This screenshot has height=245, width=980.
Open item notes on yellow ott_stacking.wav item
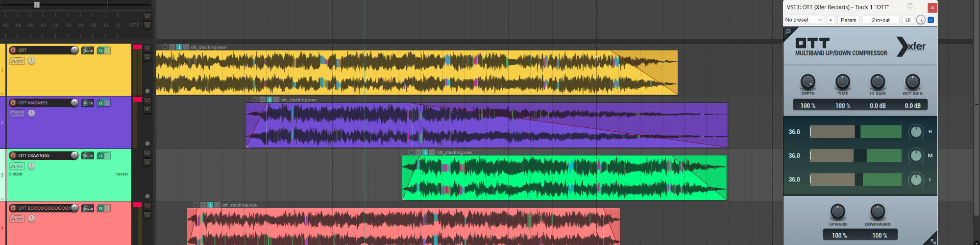179,47
